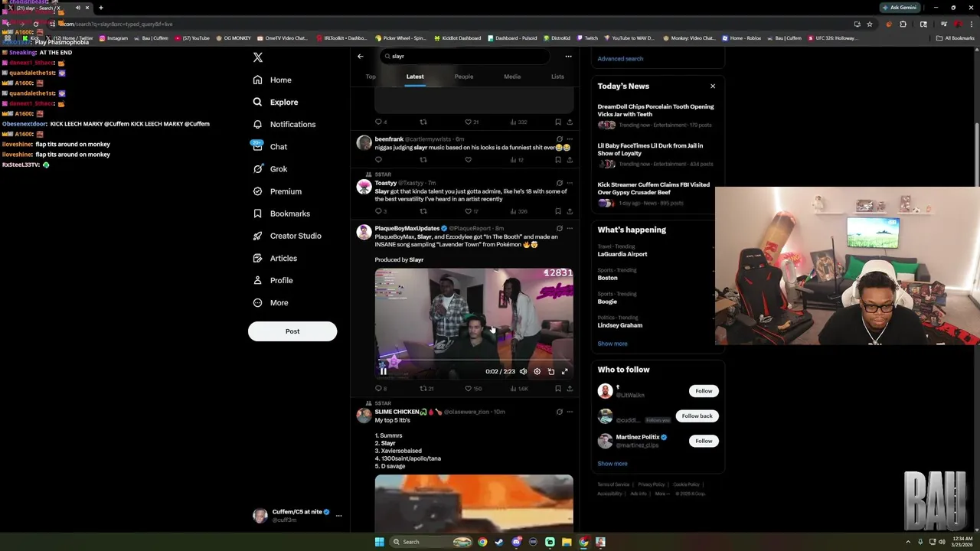The image size is (980, 551).
Task: Open search options three-dot menu
Action: [568, 56]
